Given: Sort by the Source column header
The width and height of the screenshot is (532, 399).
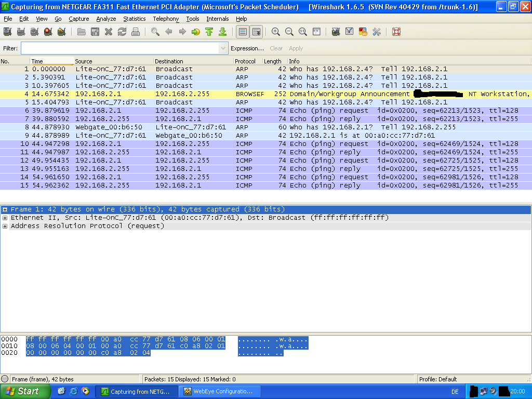Looking at the screenshot, I should pyautogui.click(x=114, y=61).
